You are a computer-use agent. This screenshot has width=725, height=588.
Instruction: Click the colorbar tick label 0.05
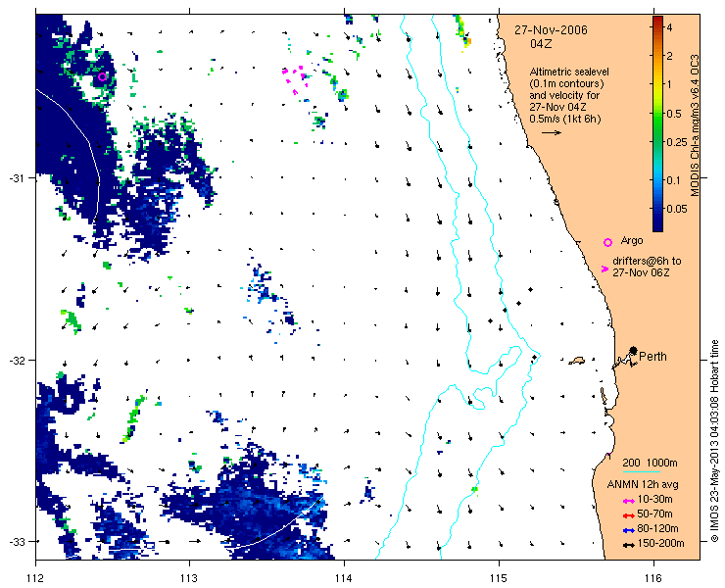pos(677,209)
